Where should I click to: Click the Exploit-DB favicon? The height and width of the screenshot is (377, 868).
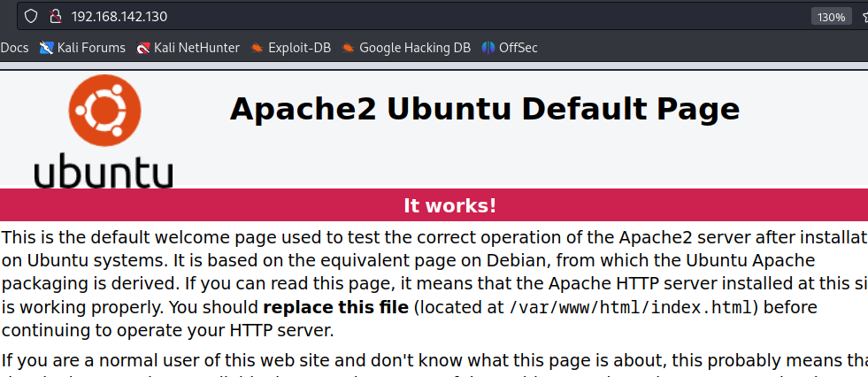tap(257, 48)
